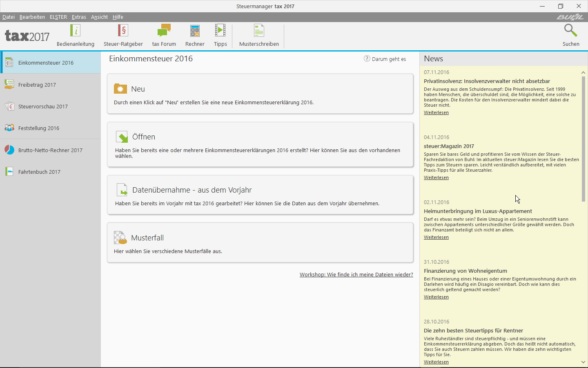Click the date 07.11.2016 in news
This screenshot has width=588, height=368.
pyautogui.click(x=437, y=72)
